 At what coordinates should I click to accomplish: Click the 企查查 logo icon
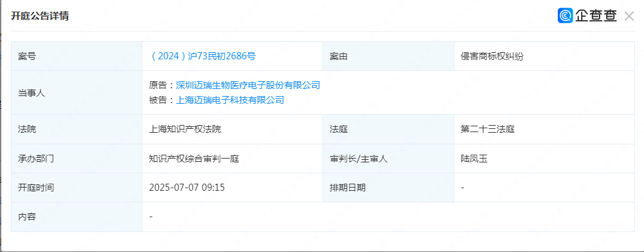pyautogui.click(x=565, y=15)
